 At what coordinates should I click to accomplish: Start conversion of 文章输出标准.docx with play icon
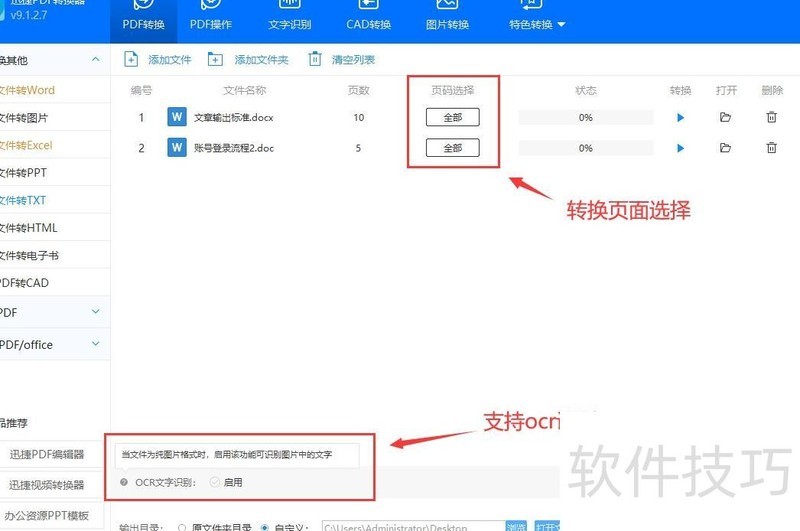(x=681, y=118)
